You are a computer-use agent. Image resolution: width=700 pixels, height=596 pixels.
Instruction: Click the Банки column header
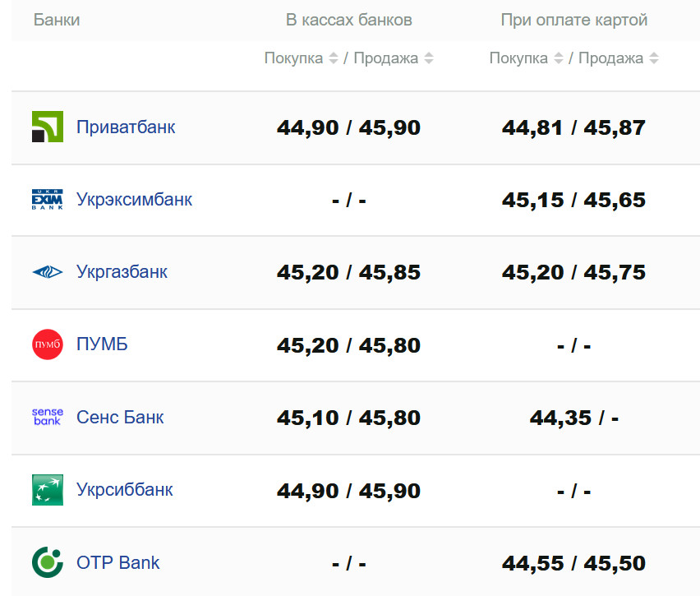coord(57,20)
